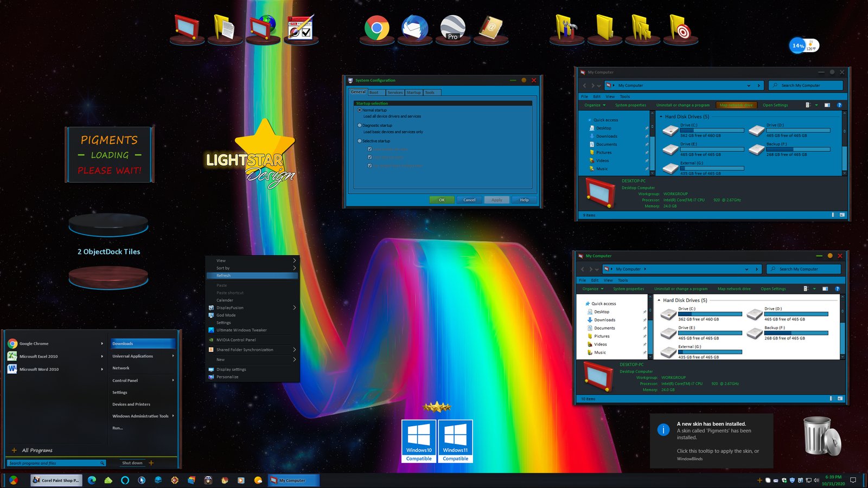This screenshot has height=488, width=868.
Task: Open the Action Center notification icon
Action: 853,480
